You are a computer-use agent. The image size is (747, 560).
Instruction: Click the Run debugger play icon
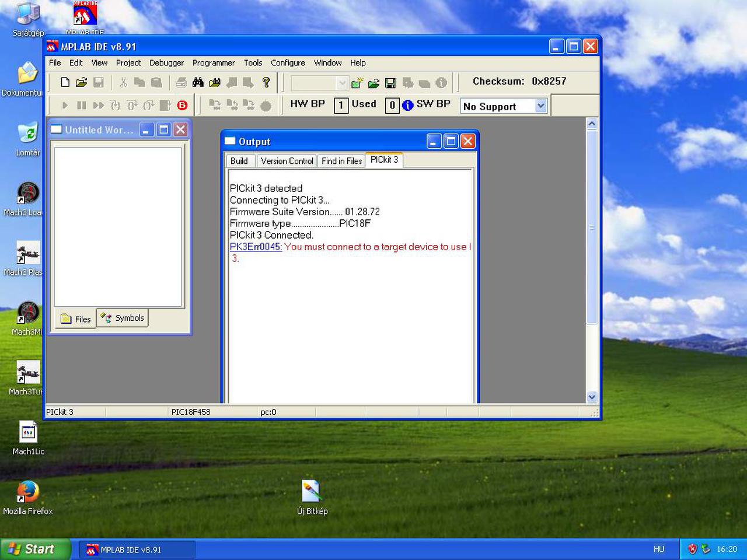[x=65, y=106]
